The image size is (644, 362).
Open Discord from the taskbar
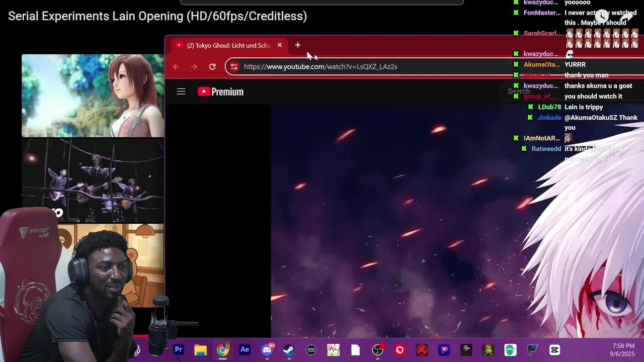(x=267, y=350)
